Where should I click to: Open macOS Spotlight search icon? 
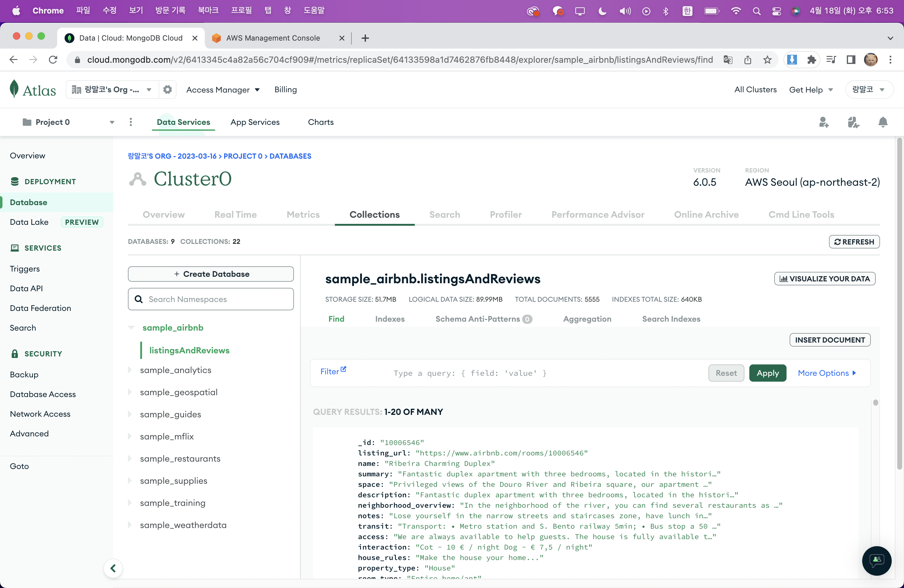[x=757, y=11]
